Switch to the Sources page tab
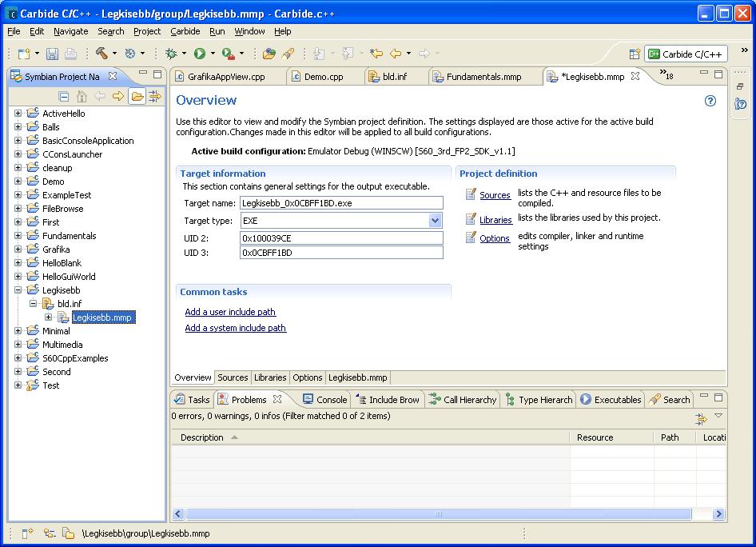Screen dimensions: 756x547 (x=233, y=377)
